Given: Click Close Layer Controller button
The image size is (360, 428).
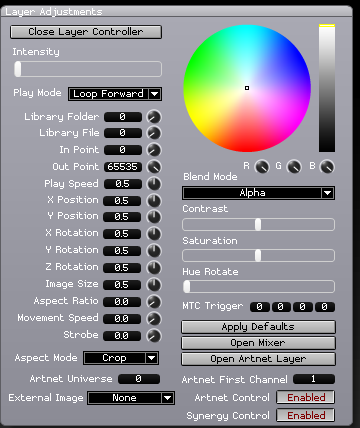Looking at the screenshot, I should [x=86, y=32].
